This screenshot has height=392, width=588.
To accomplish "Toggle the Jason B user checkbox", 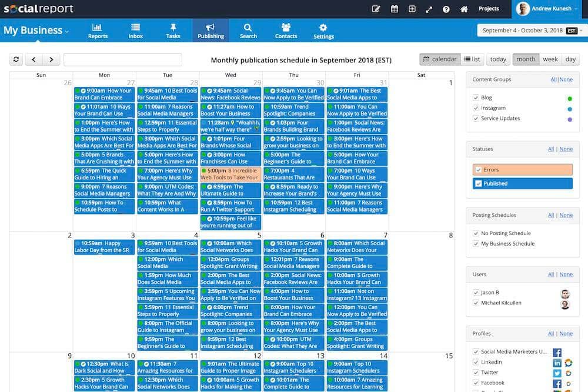I will pos(476,292).
